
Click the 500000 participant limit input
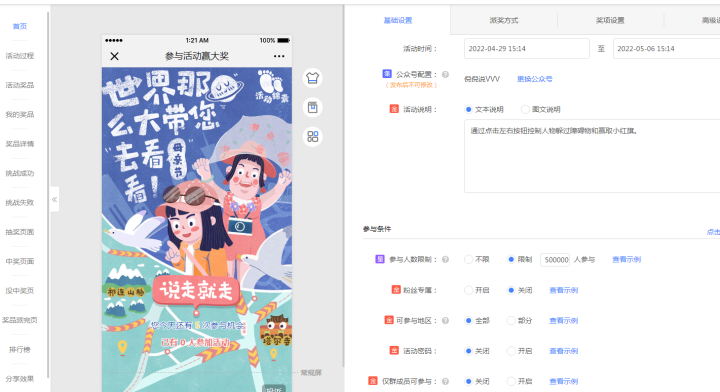coord(555,260)
